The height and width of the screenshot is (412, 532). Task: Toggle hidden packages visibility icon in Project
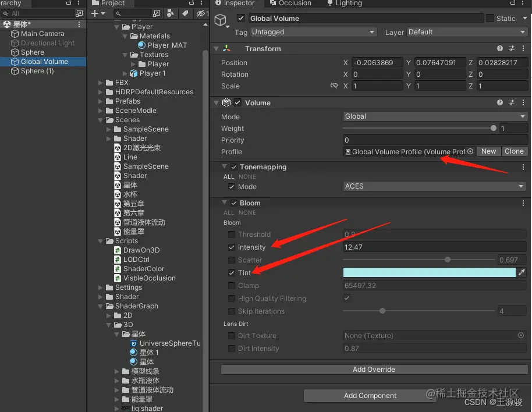tap(202, 13)
